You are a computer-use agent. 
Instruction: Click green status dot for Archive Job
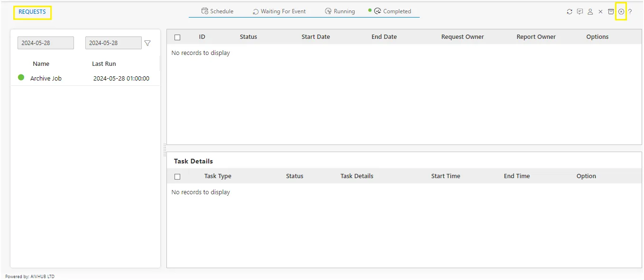click(x=21, y=77)
